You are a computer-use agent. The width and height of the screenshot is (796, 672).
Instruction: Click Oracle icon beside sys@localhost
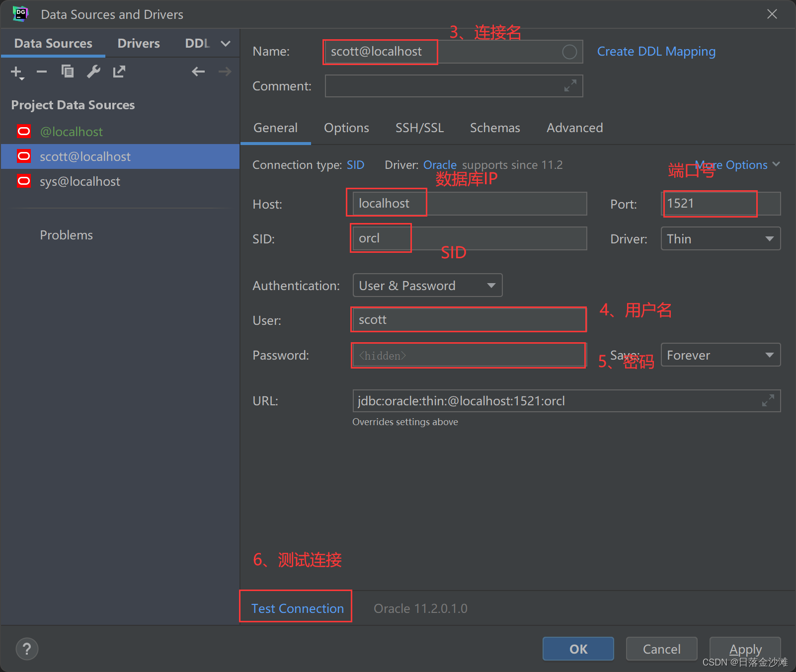[x=24, y=181]
